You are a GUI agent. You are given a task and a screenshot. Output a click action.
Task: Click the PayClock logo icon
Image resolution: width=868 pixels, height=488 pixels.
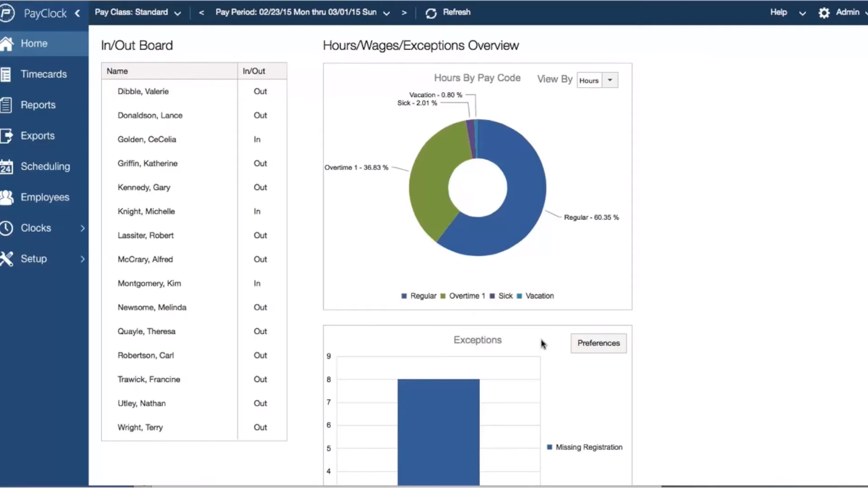(x=8, y=12)
